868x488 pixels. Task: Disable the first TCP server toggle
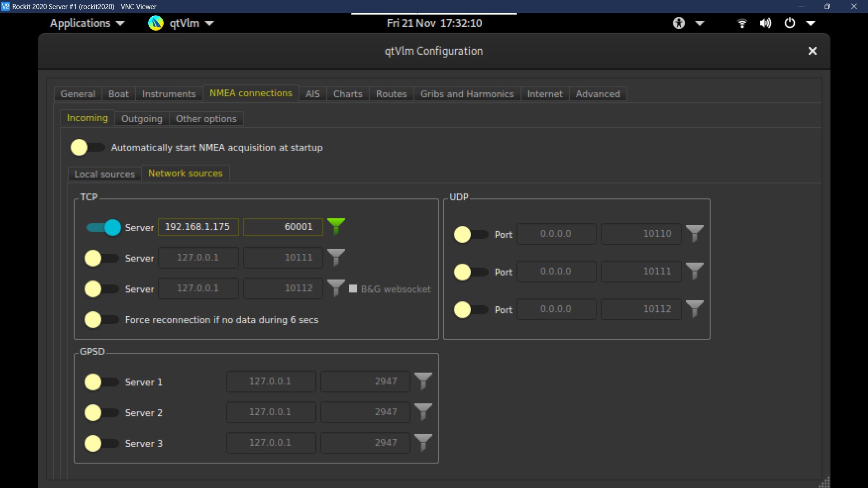pos(104,227)
